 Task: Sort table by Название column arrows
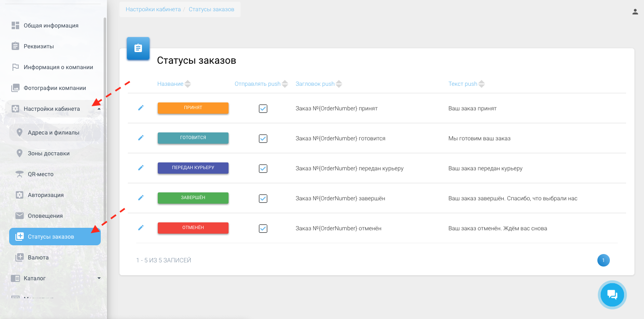point(188,84)
